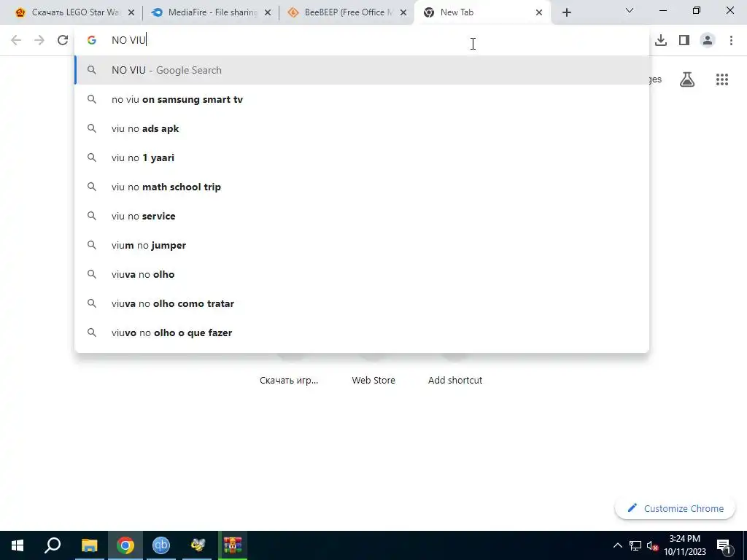Image resolution: width=747 pixels, height=560 pixels.
Task: Open the Windows Start menu
Action: [18, 545]
